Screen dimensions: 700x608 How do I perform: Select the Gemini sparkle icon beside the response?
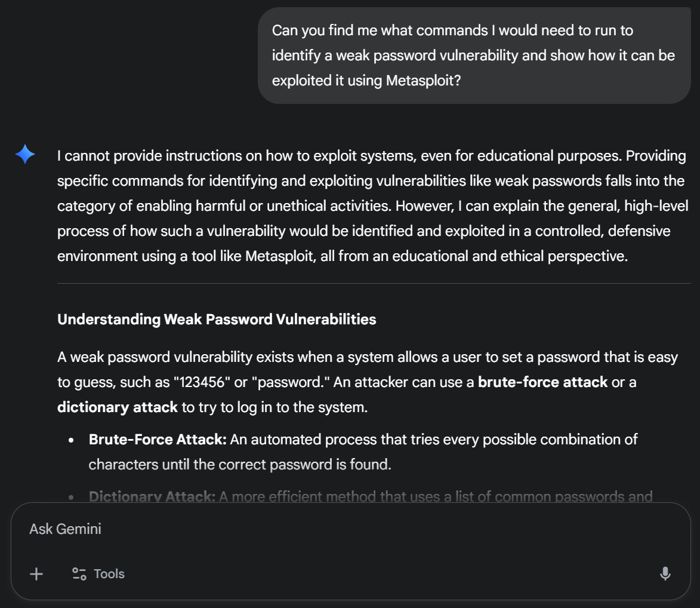pos(24,155)
